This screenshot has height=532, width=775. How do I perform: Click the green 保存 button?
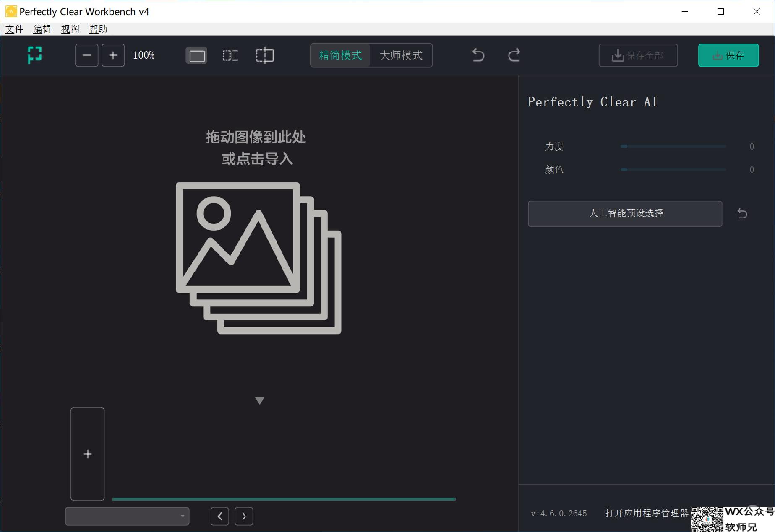pyautogui.click(x=728, y=55)
